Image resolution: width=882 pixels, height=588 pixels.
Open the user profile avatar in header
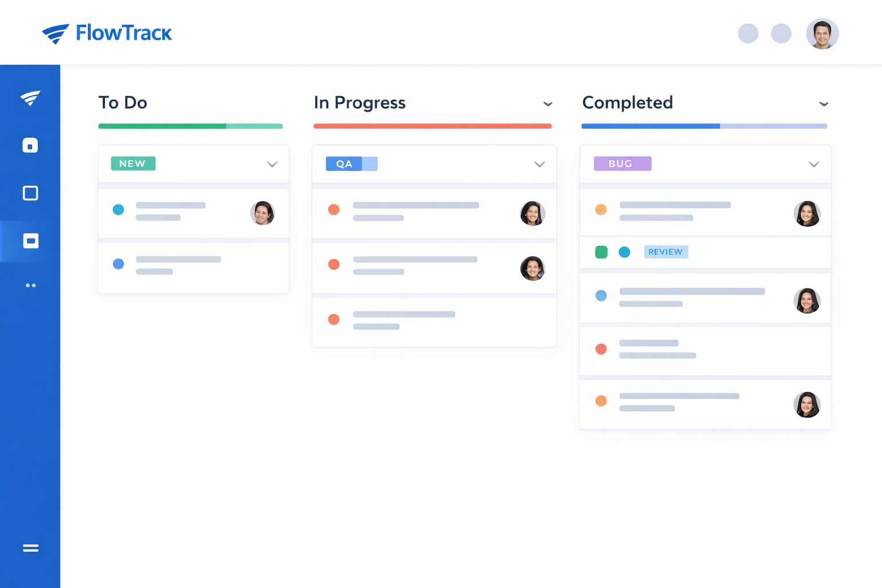822,34
